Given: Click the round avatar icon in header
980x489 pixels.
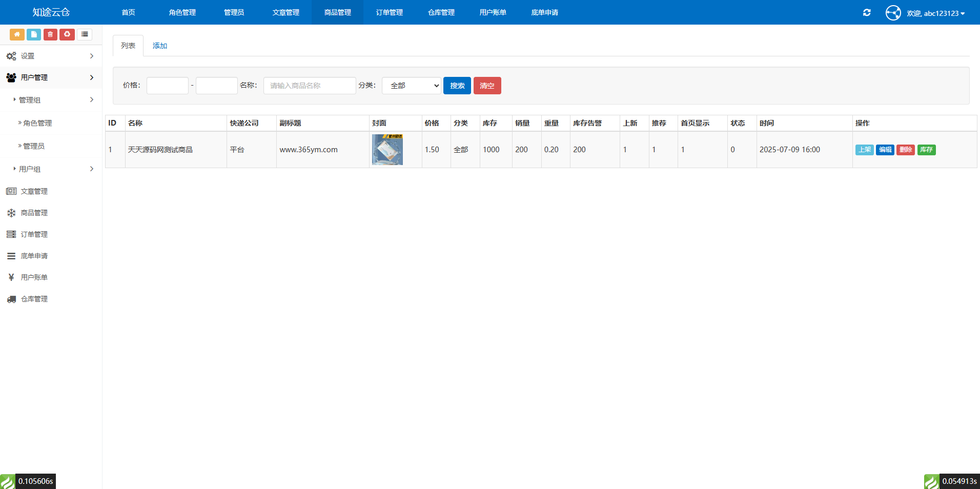Looking at the screenshot, I should click(893, 13).
